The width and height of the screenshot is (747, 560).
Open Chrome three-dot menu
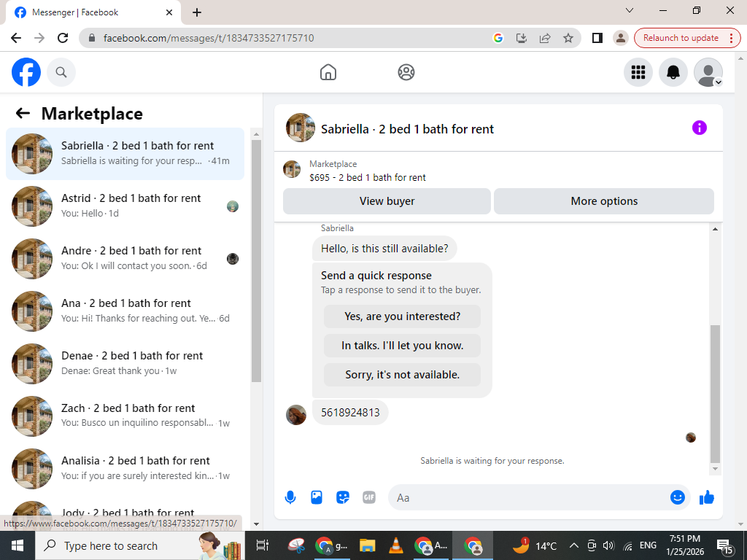731,38
